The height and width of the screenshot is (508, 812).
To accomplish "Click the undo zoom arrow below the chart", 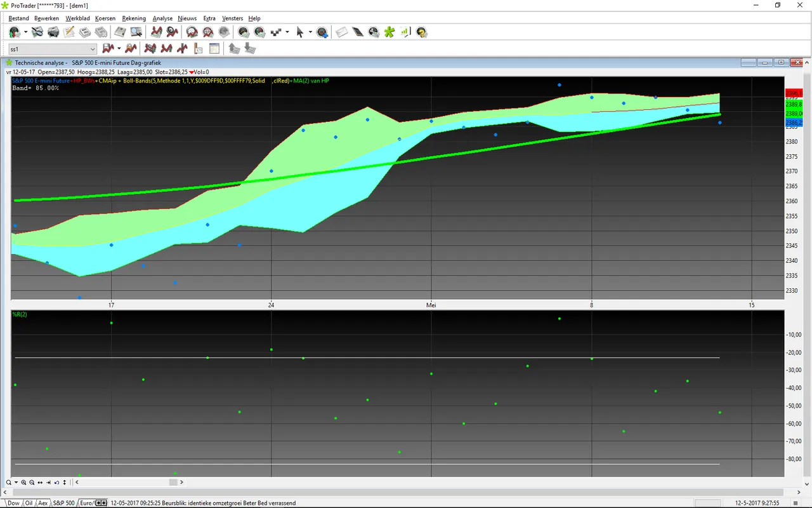I will coord(56,483).
